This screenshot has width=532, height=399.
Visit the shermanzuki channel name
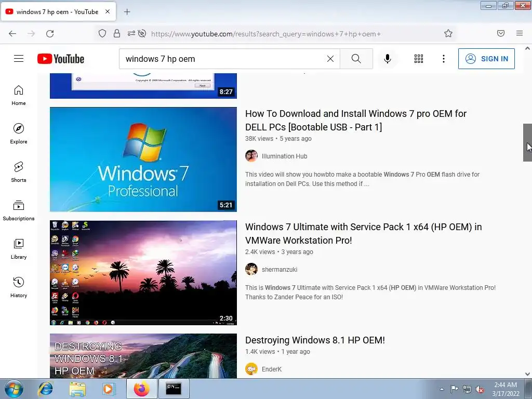pos(280,270)
